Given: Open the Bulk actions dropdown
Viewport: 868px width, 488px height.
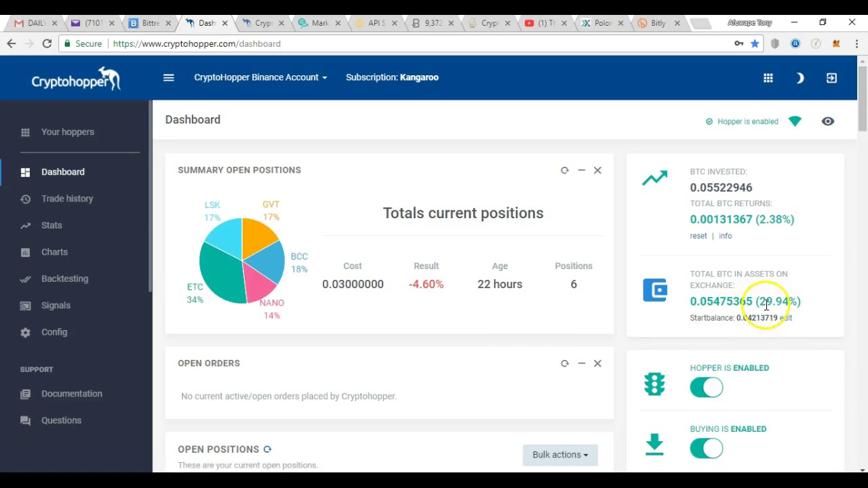Looking at the screenshot, I should [x=560, y=455].
